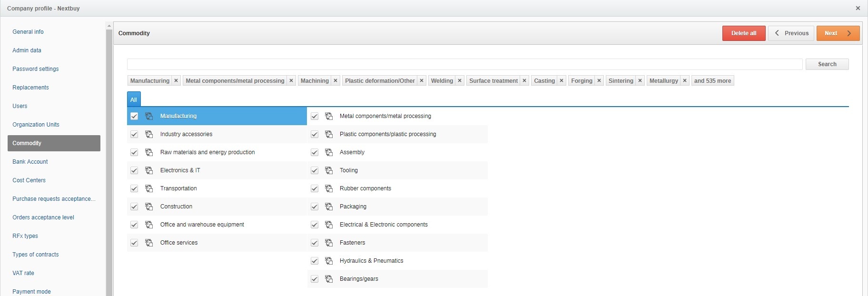Click the hierarchy icon next to Manufacturing
868x296 pixels.
click(x=149, y=116)
